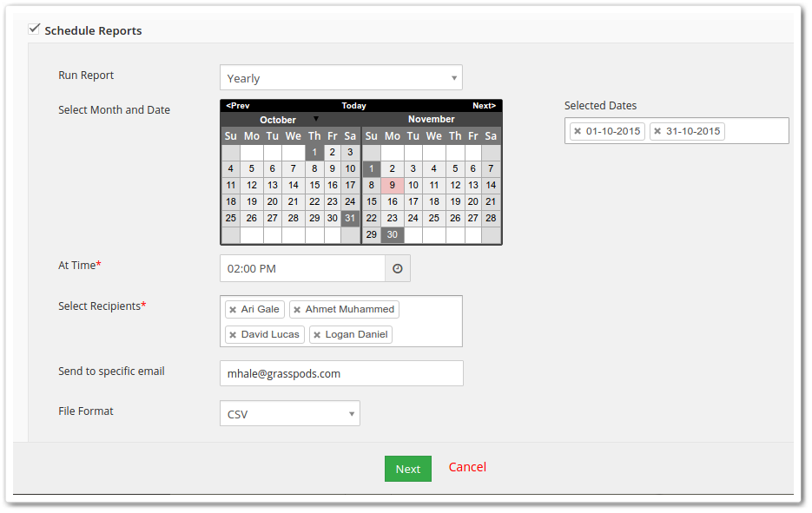Uncheck the Schedule Reports checkbox
Viewport: 812px width, 513px height.
34,29
